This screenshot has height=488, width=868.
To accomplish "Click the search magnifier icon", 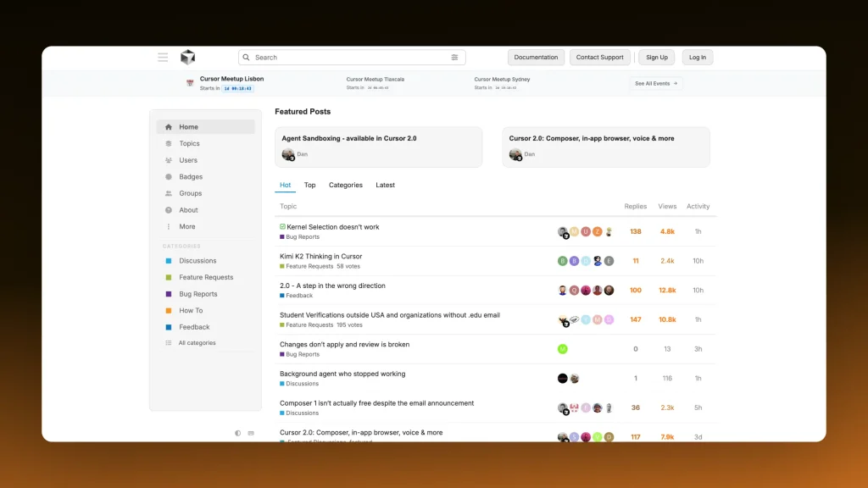I will pos(247,57).
